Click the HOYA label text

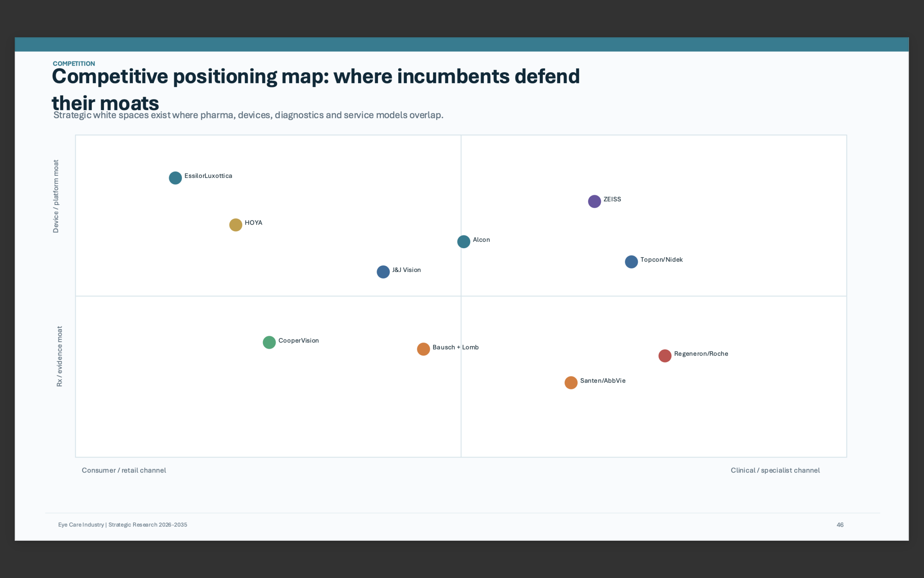tap(253, 223)
